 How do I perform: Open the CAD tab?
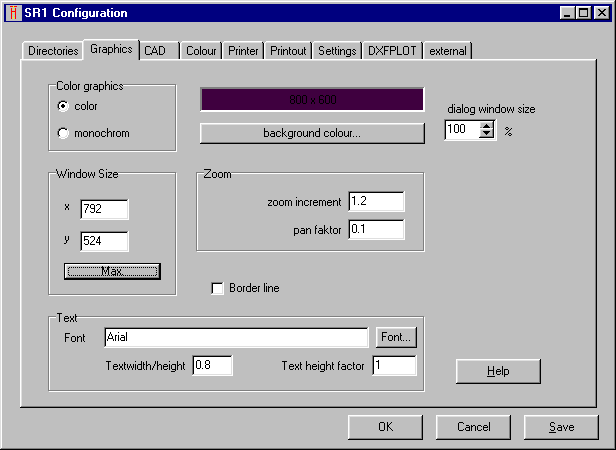pos(155,51)
